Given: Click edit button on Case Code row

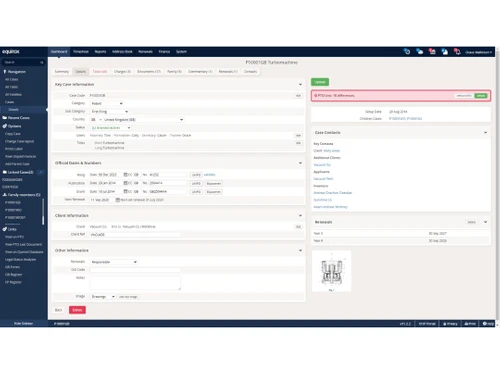Looking at the screenshot, I should click(x=298, y=96).
